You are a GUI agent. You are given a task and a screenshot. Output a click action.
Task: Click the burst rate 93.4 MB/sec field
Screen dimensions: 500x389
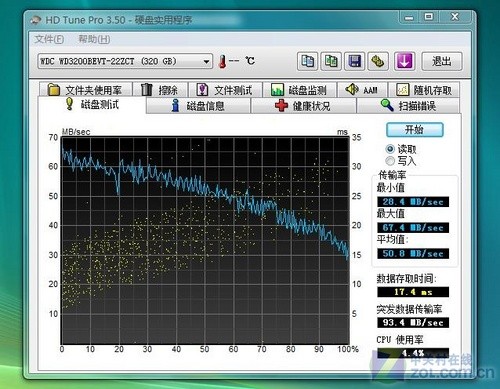click(x=413, y=322)
